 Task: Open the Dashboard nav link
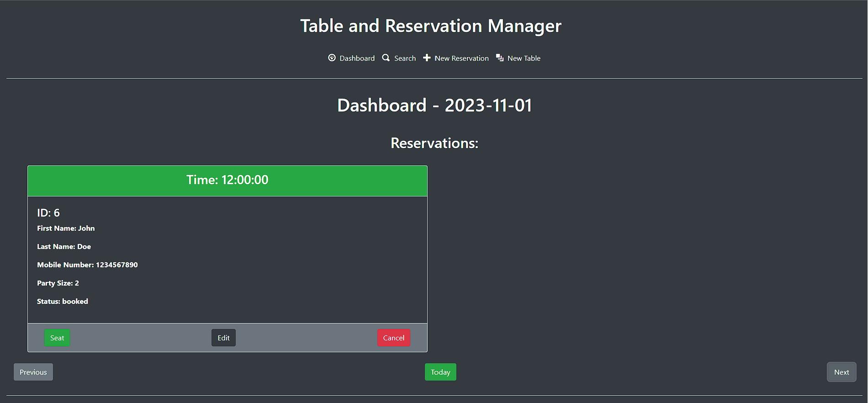pyautogui.click(x=357, y=58)
